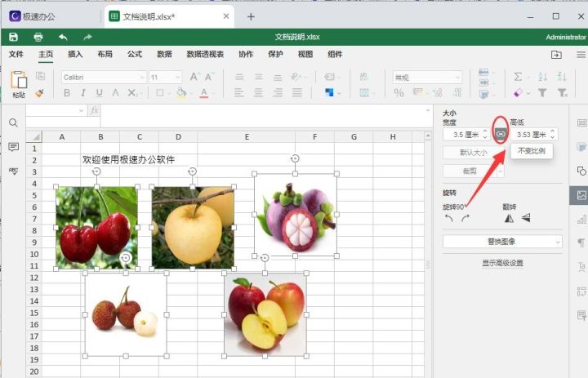The image size is (588, 378).
Task: Toggle bold text formatting
Action: click(x=67, y=92)
